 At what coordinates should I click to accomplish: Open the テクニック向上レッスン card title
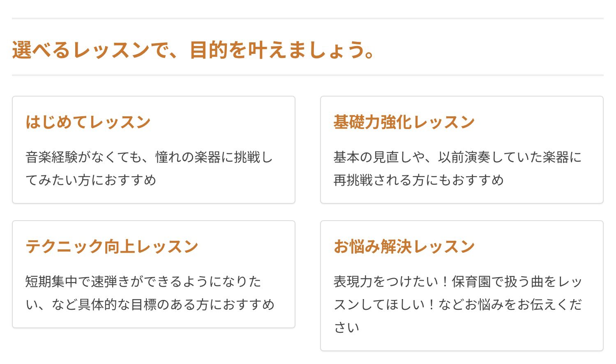point(112,247)
